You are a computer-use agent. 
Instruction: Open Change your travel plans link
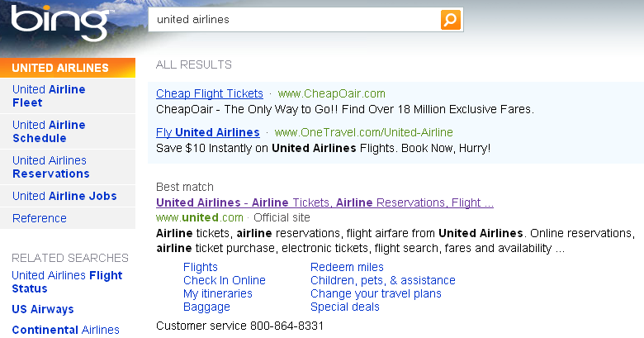coord(376,293)
